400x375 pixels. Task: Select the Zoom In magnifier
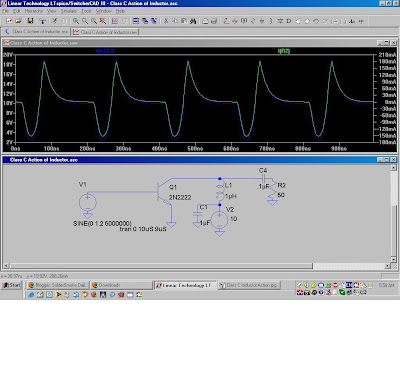[76, 21]
